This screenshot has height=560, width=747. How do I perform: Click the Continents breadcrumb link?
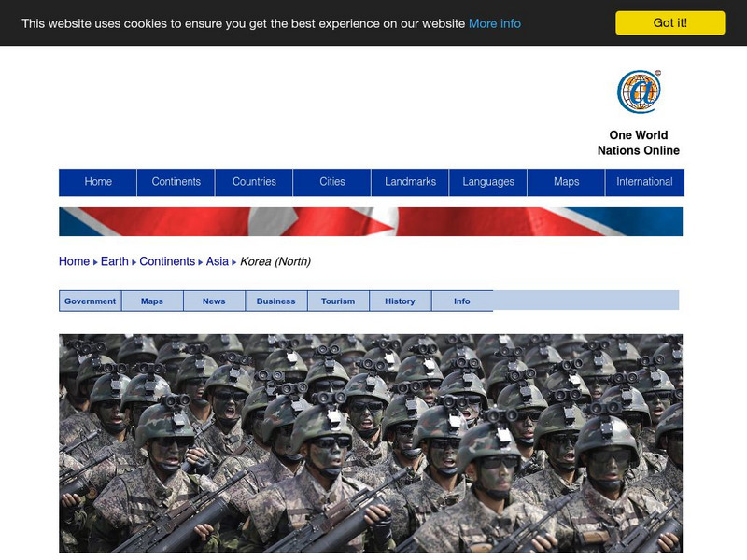167,262
